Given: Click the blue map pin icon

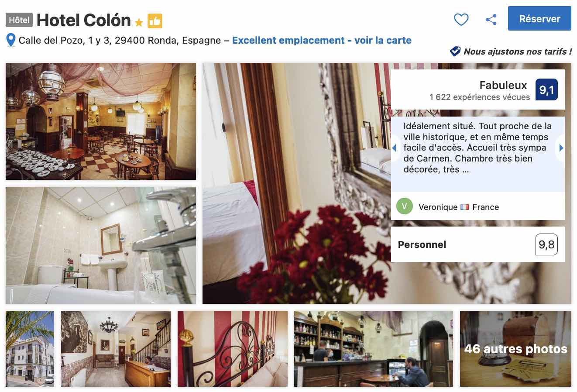Looking at the screenshot, I should coord(11,40).
